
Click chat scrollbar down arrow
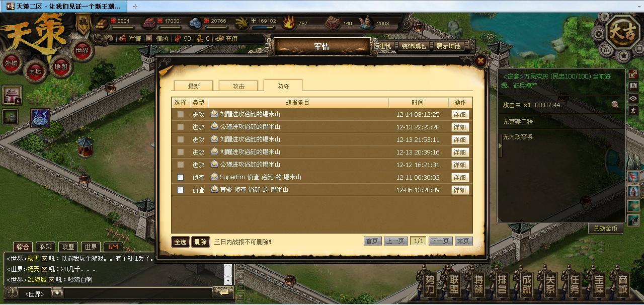tap(228, 280)
